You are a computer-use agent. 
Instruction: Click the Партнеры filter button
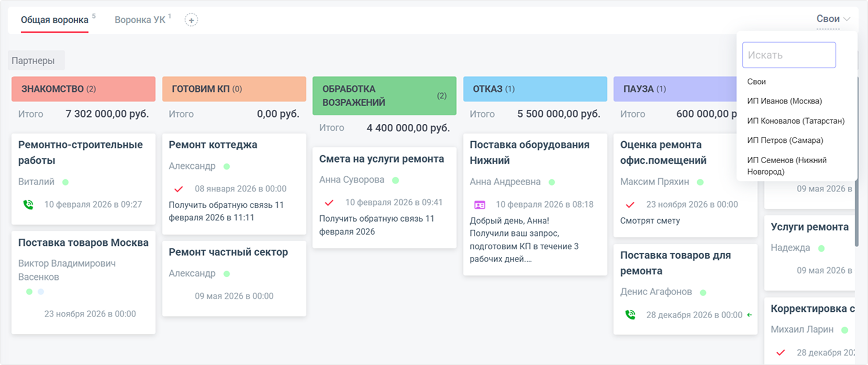click(36, 60)
